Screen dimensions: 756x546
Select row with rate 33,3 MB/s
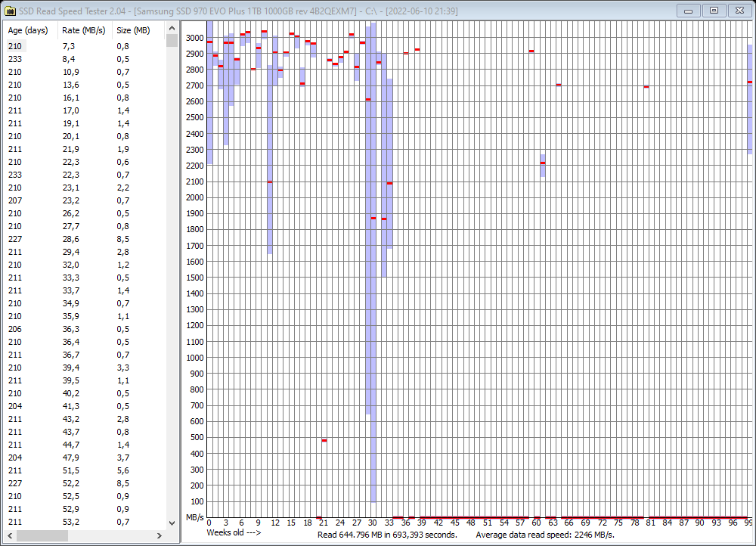pos(85,278)
